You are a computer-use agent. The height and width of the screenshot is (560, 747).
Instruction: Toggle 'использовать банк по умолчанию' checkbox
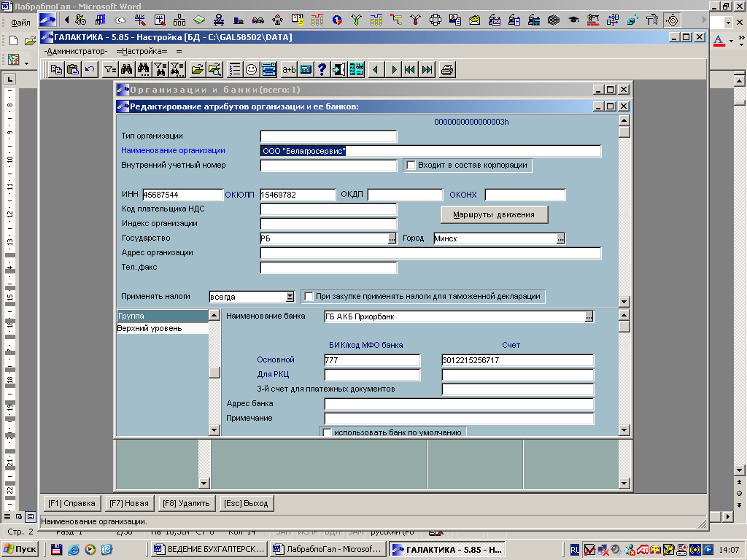[x=327, y=432]
